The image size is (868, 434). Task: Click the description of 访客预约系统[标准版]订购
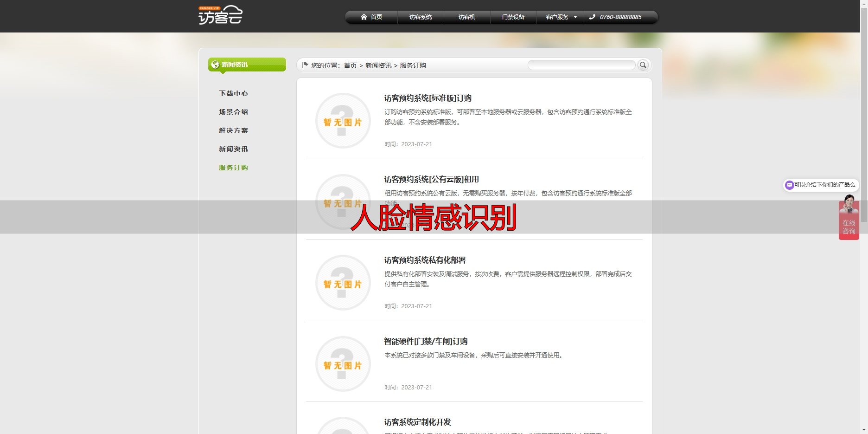(508, 117)
